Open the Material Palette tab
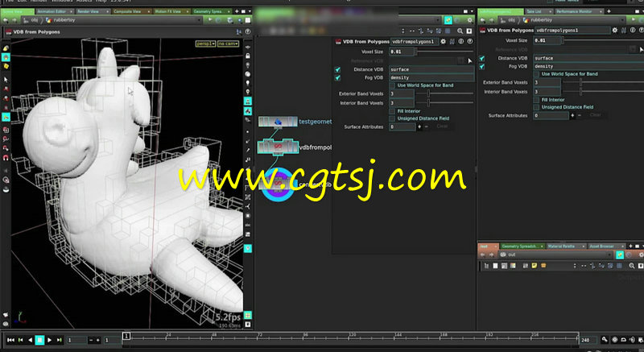Image resolution: width=644 pixels, height=352 pixels. click(565, 246)
